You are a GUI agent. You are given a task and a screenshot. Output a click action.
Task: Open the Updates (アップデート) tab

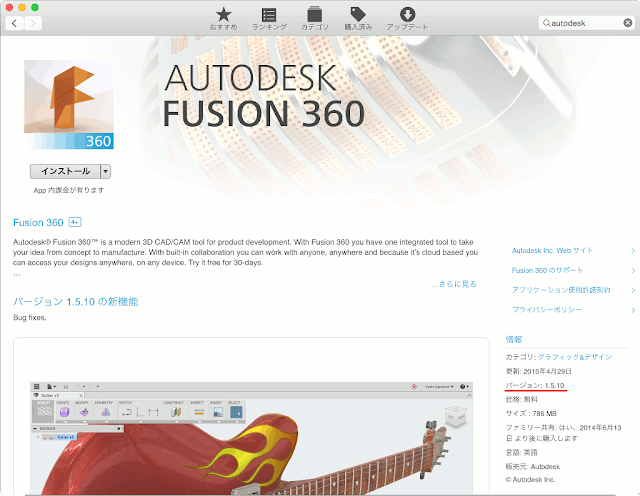click(407, 19)
